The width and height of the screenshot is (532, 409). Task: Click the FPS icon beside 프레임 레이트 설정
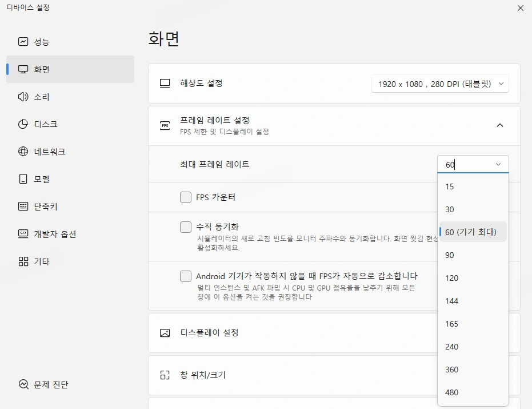(165, 125)
